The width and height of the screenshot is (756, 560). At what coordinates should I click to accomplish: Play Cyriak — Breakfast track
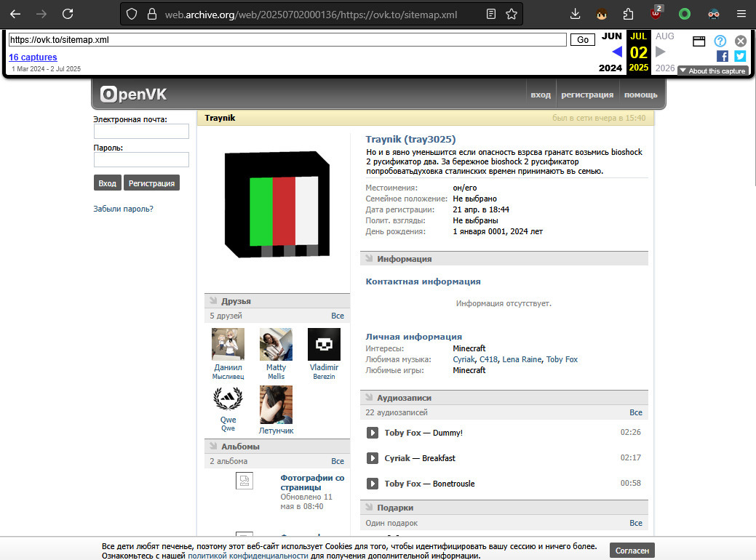pos(373,458)
